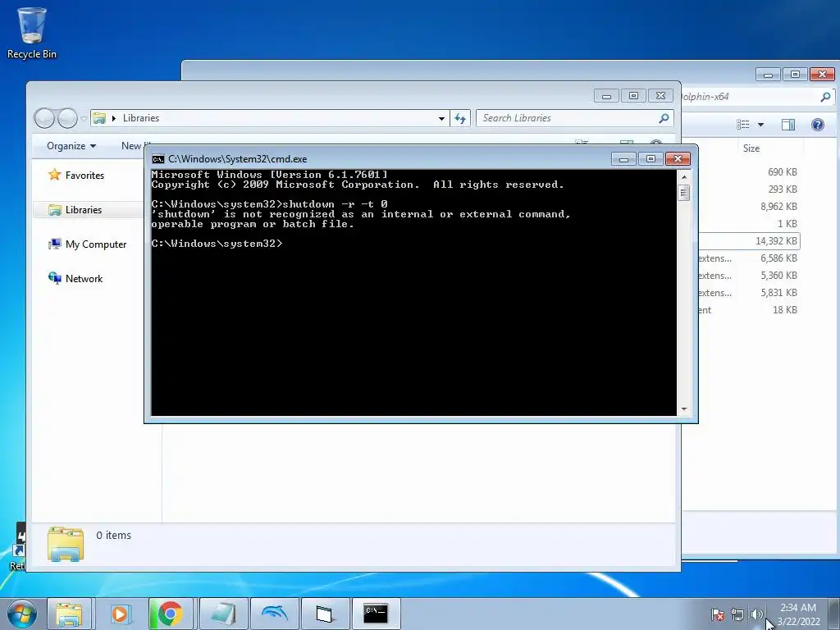The image size is (840, 630).
Task: Open the Organize dropdown menu
Action: (71, 146)
